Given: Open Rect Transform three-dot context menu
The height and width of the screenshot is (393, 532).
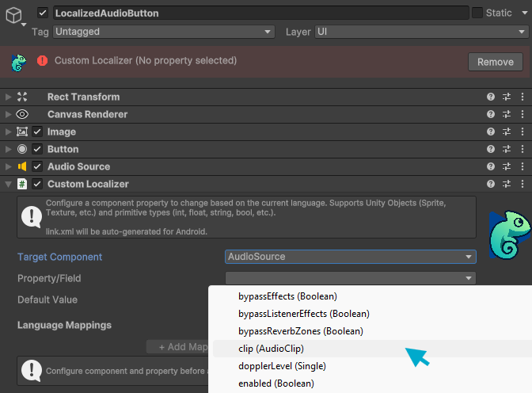Looking at the screenshot, I should 522,97.
